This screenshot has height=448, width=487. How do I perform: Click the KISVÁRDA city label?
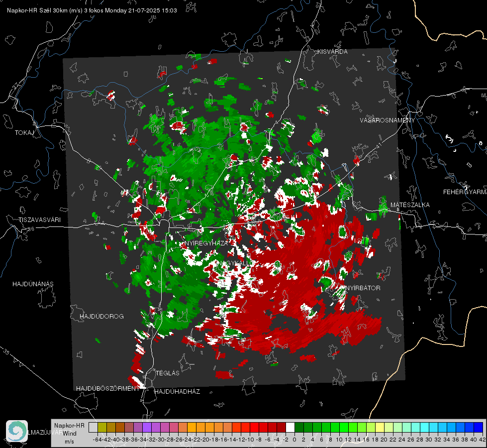point(332,52)
